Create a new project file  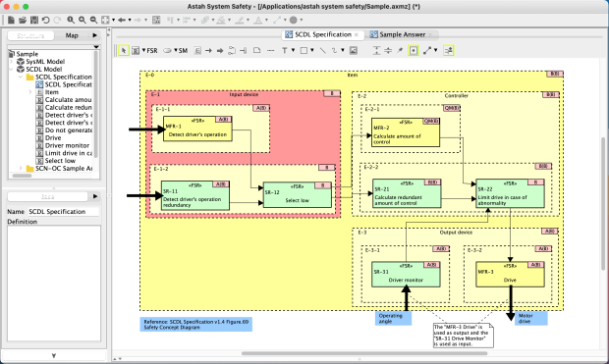[11, 20]
